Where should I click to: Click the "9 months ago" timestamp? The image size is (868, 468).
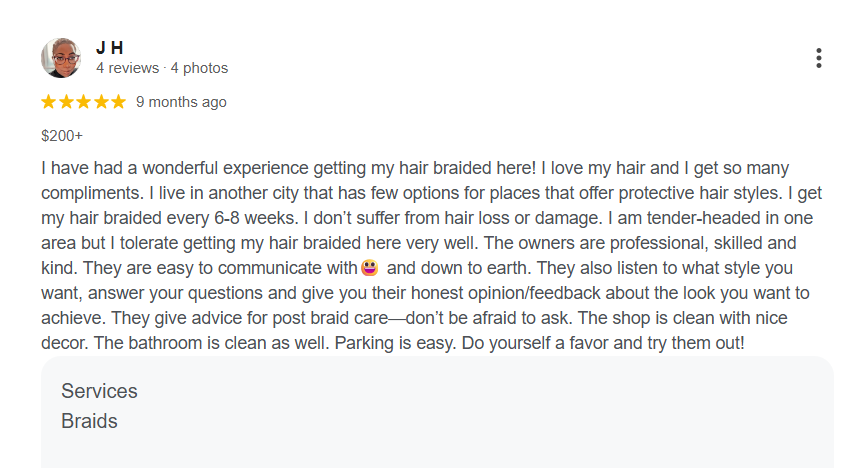(x=181, y=102)
